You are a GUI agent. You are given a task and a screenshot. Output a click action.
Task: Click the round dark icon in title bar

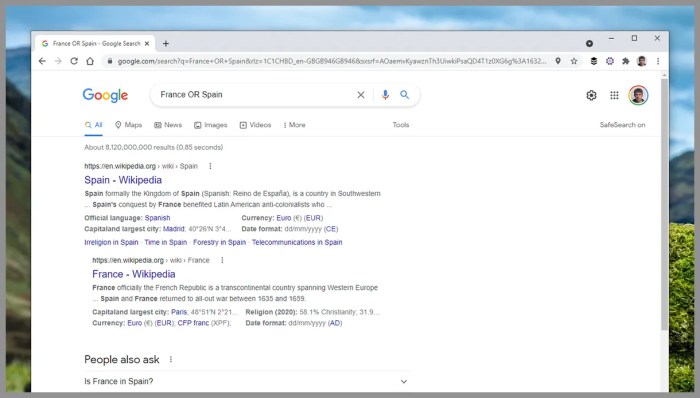click(x=589, y=43)
